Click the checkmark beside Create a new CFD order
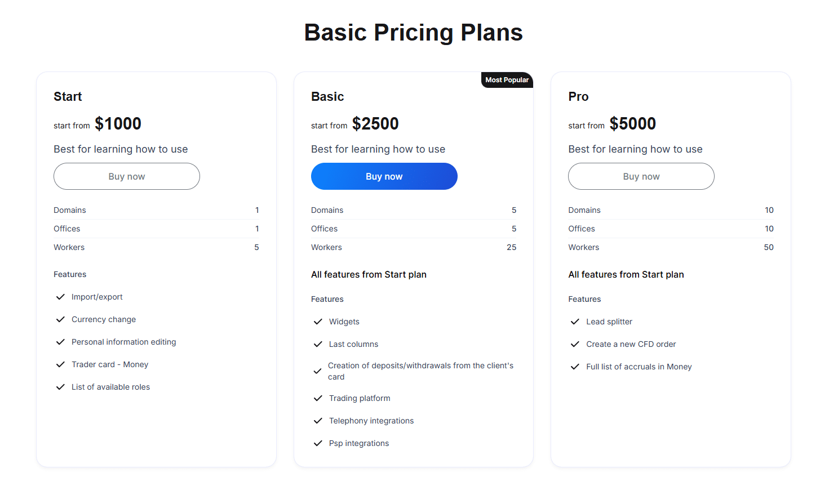 (x=575, y=344)
